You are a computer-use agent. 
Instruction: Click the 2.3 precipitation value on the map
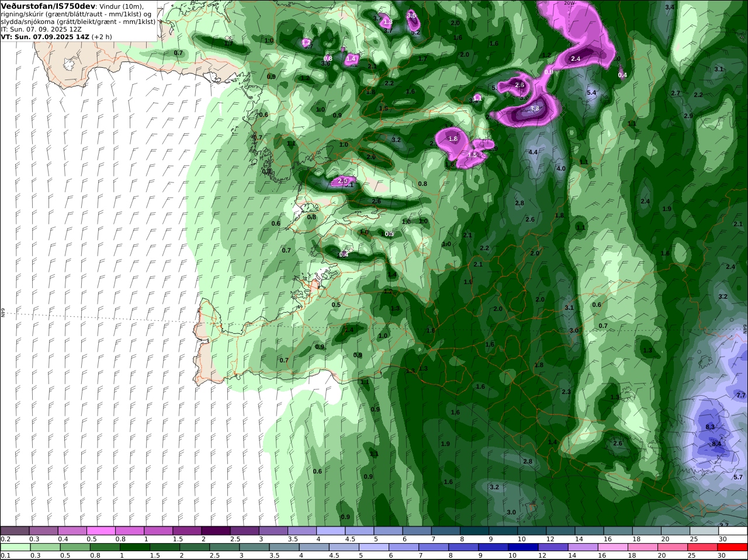[x=566, y=392]
